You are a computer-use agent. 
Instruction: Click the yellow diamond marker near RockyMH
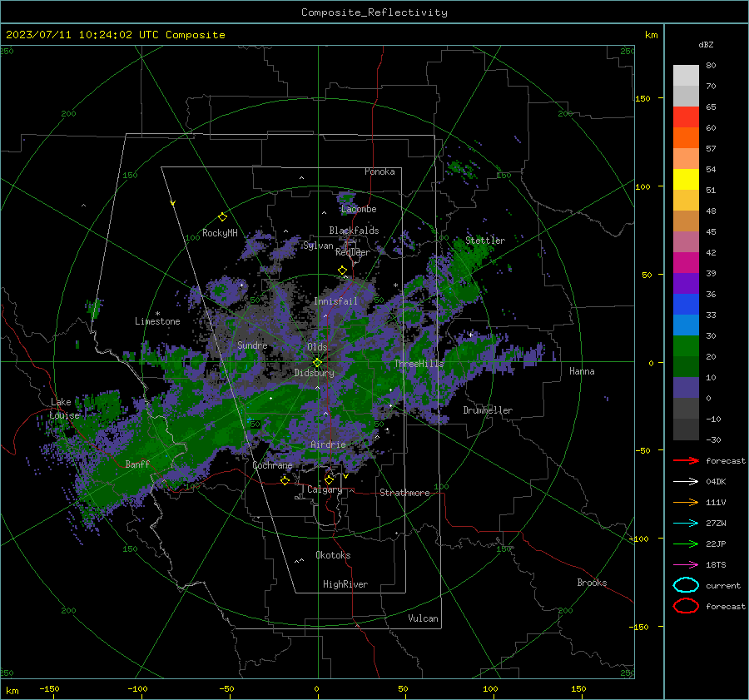point(222,217)
